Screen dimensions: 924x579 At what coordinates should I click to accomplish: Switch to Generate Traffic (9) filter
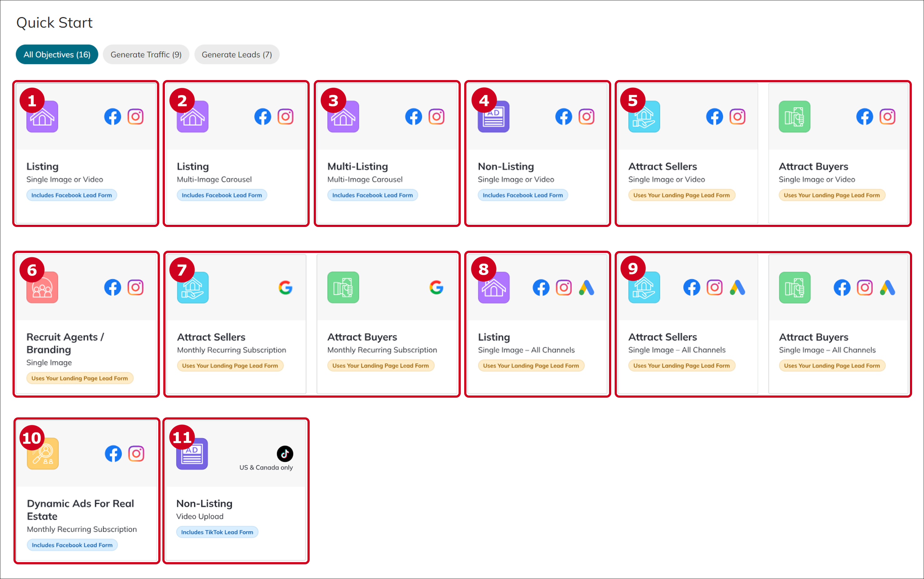146,54
